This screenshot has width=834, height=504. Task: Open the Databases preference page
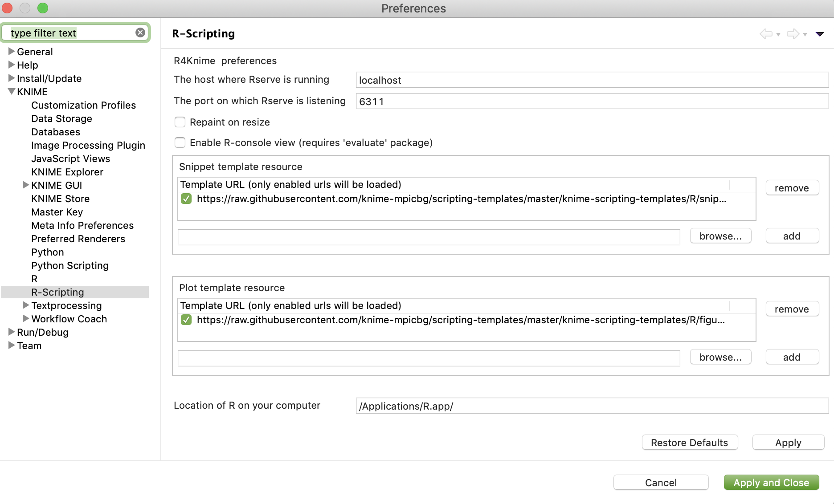(56, 132)
